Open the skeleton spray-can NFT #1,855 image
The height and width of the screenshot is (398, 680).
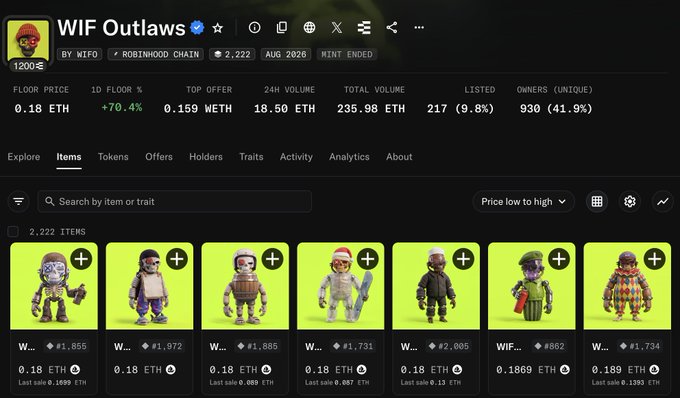(54, 286)
